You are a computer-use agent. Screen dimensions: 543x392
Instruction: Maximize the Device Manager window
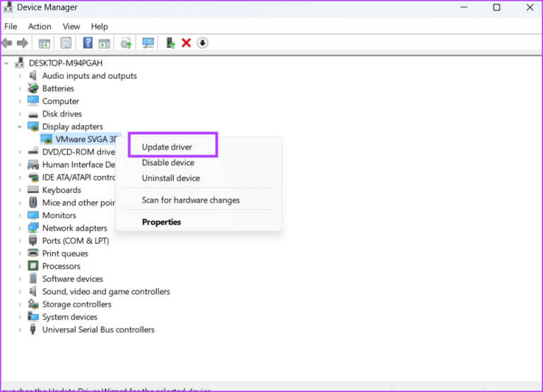coord(496,7)
